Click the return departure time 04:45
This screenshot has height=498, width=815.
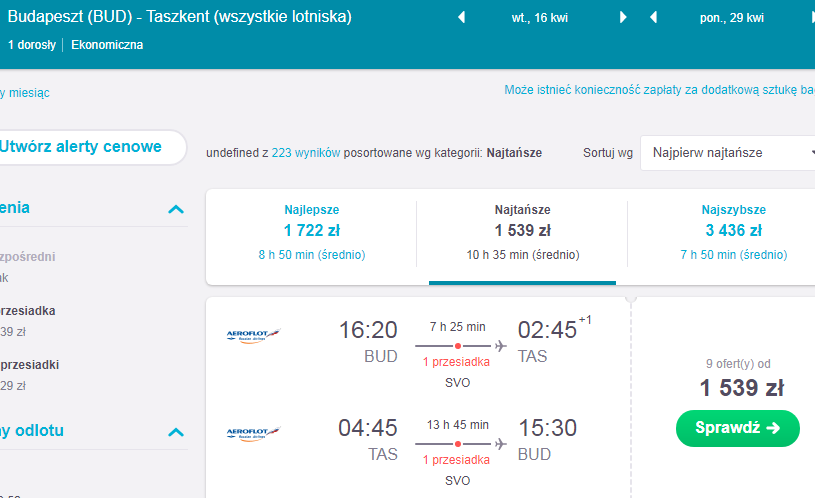pyautogui.click(x=367, y=428)
